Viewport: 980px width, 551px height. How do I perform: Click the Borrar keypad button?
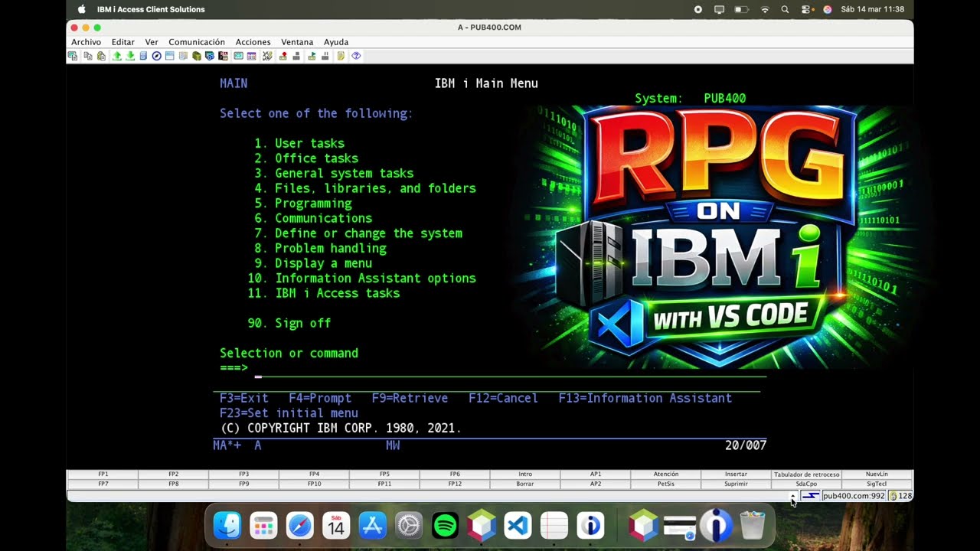[525, 484]
